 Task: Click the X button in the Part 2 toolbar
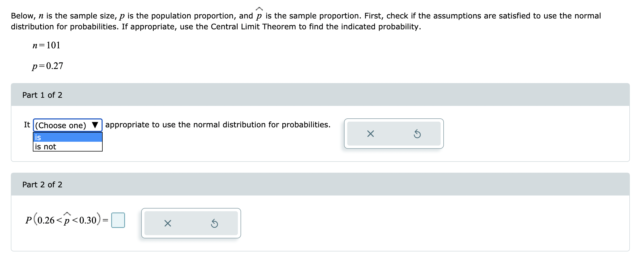coord(168,223)
